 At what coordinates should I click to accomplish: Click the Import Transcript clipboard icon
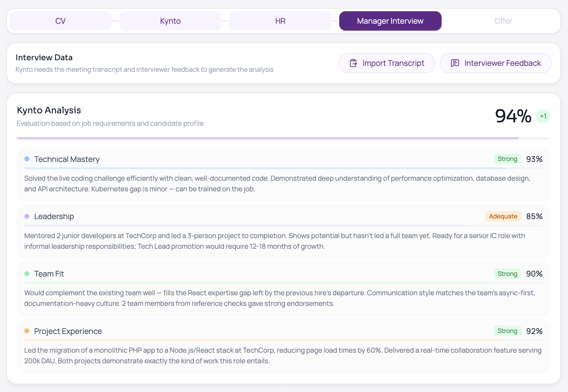(x=353, y=63)
